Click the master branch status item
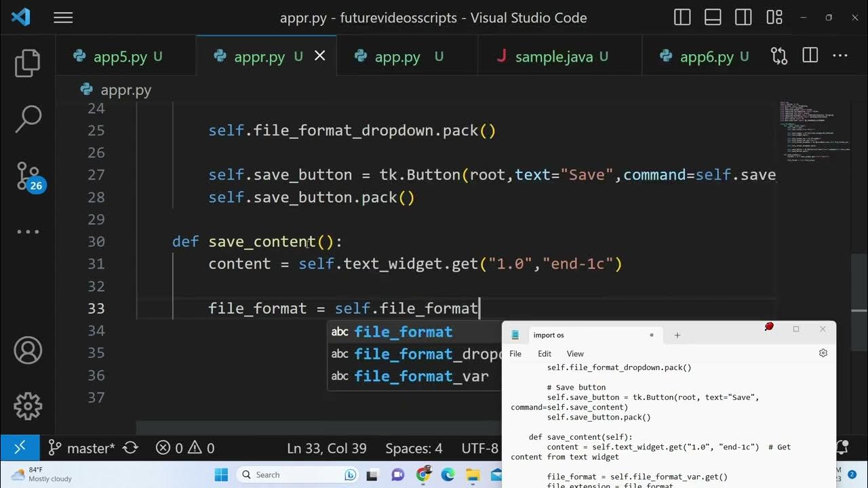Viewport: 868px width, 488px height. [83, 448]
